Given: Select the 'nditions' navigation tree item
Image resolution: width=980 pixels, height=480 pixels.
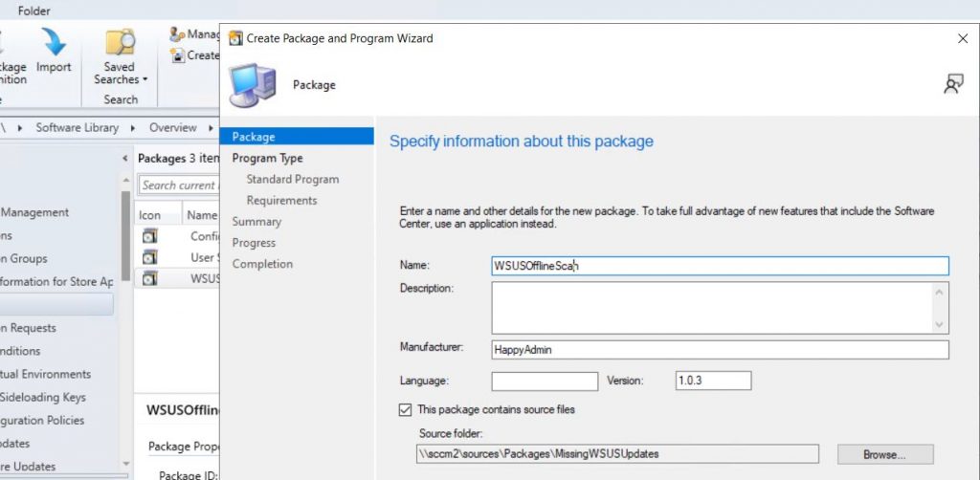Looking at the screenshot, I should tap(21, 351).
